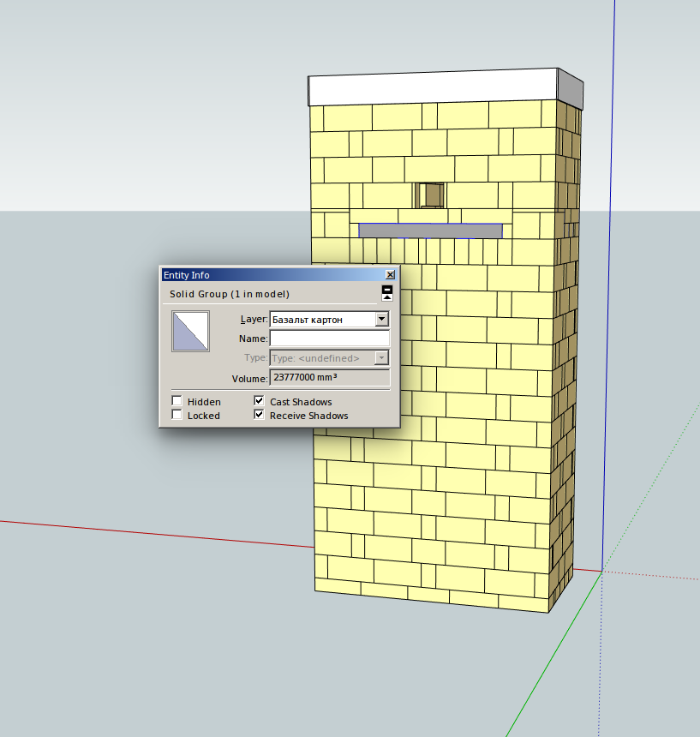Uncheck Receive Shadows option
Image resolution: width=700 pixels, height=737 pixels.
point(260,415)
